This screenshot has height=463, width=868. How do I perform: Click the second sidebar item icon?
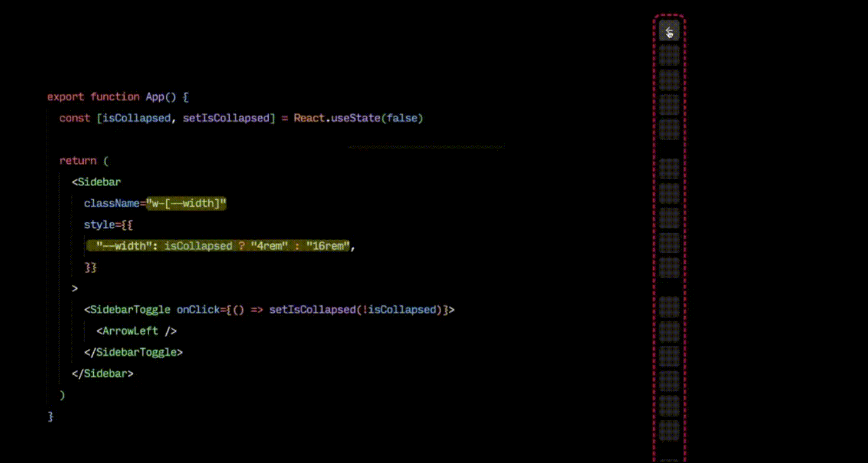click(669, 80)
